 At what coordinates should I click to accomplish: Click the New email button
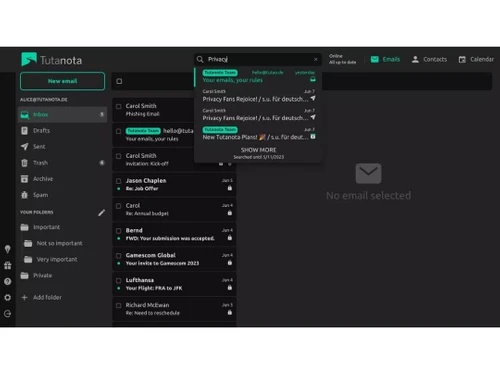coord(62,81)
